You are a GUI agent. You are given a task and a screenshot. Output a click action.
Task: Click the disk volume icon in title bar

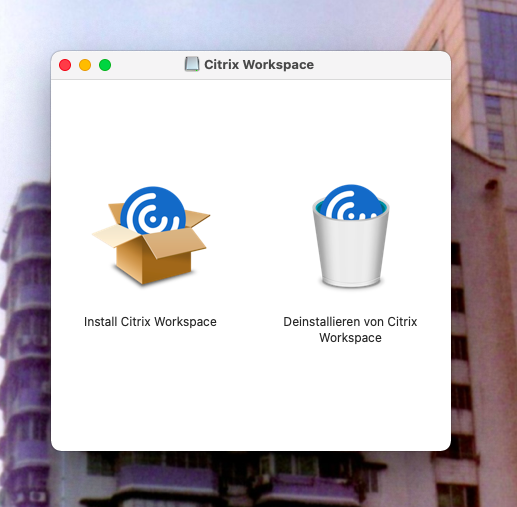(192, 64)
